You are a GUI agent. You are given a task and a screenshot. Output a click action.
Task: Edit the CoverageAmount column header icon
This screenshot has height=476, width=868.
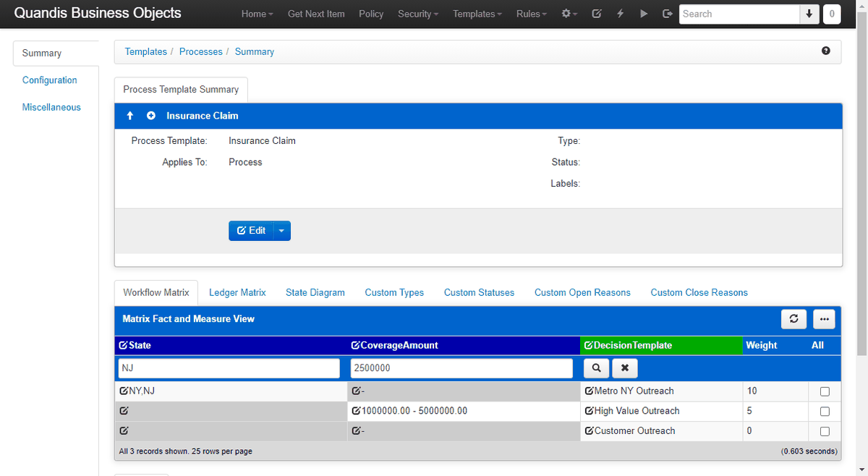(355, 346)
